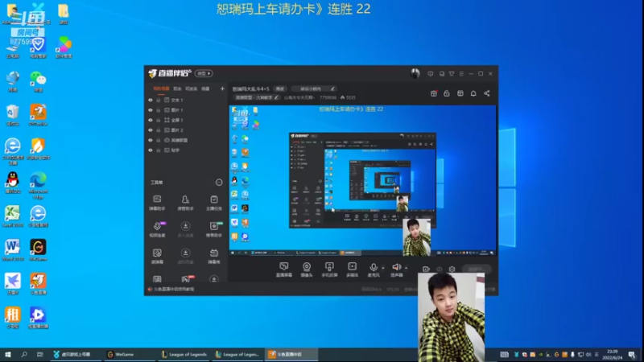
Task: Add a 多媒体 multimedia source
Action: [352, 269]
